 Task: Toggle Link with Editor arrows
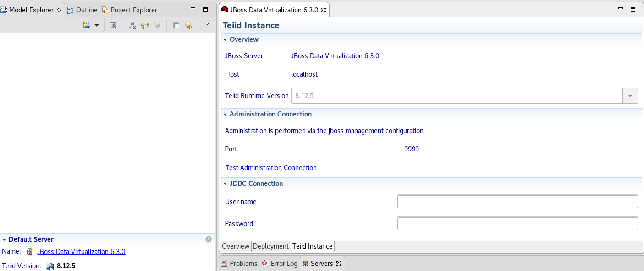point(188,25)
